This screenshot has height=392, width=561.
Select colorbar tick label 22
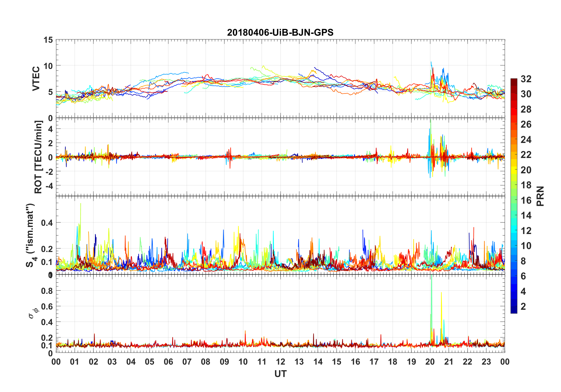[526, 155]
